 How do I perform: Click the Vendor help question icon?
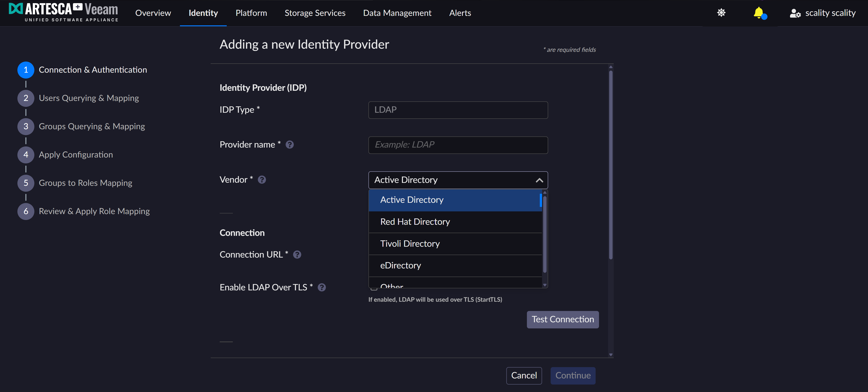point(262,180)
